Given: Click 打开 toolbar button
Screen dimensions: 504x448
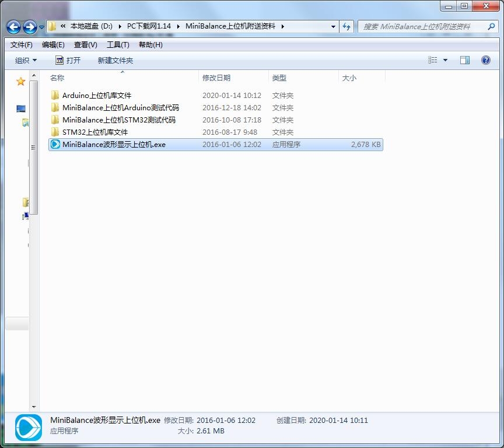Looking at the screenshot, I should coord(68,60).
